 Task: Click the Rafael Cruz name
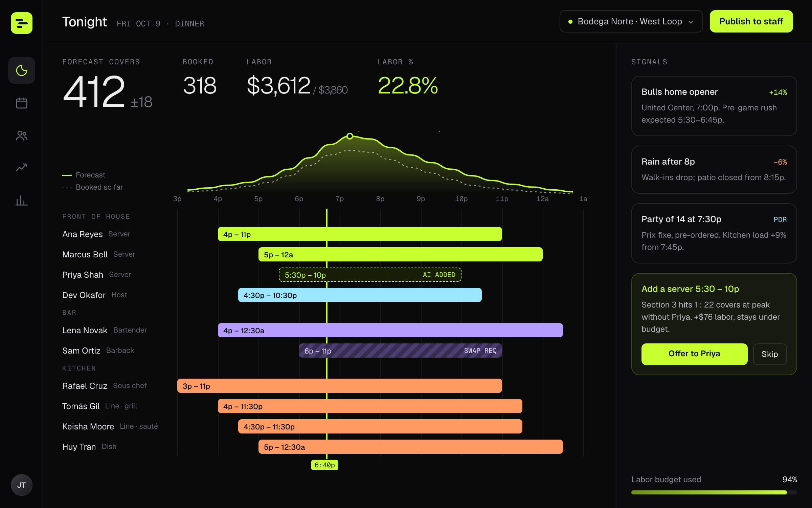(85, 386)
